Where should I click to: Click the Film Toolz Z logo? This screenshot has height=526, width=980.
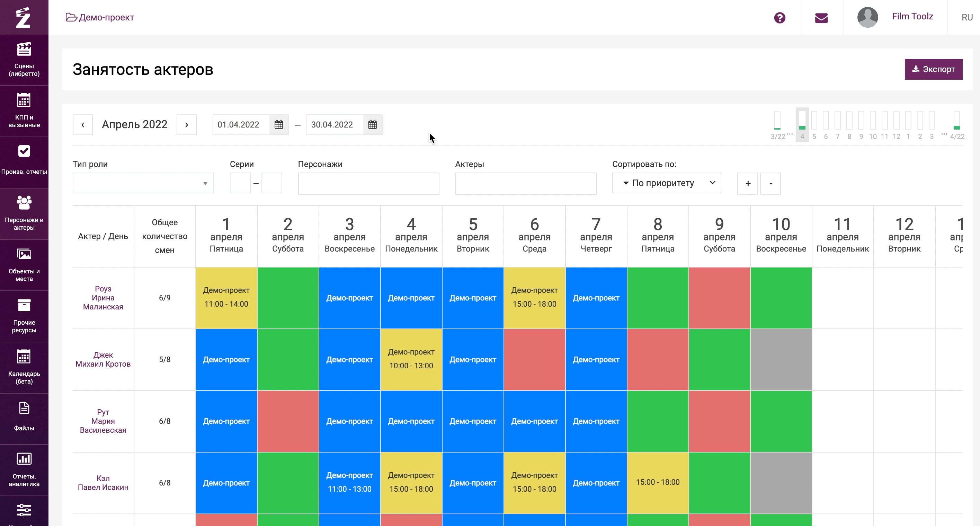point(23,18)
